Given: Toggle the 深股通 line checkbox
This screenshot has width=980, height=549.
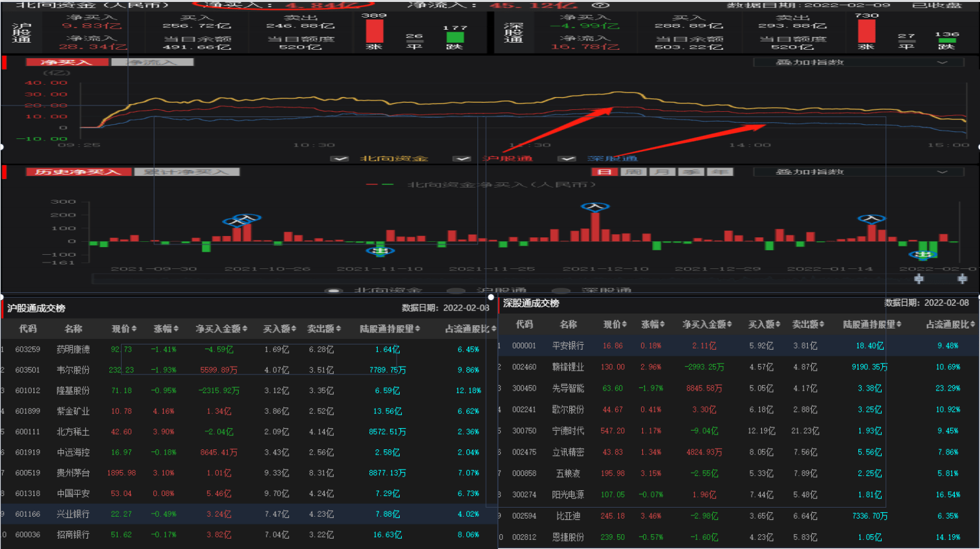Looking at the screenshot, I should [x=567, y=158].
